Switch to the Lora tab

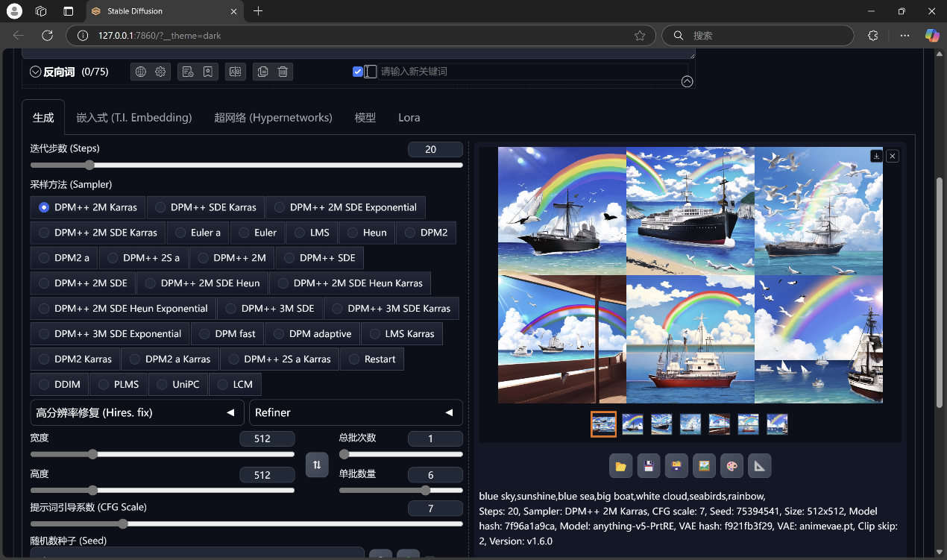(x=409, y=118)
